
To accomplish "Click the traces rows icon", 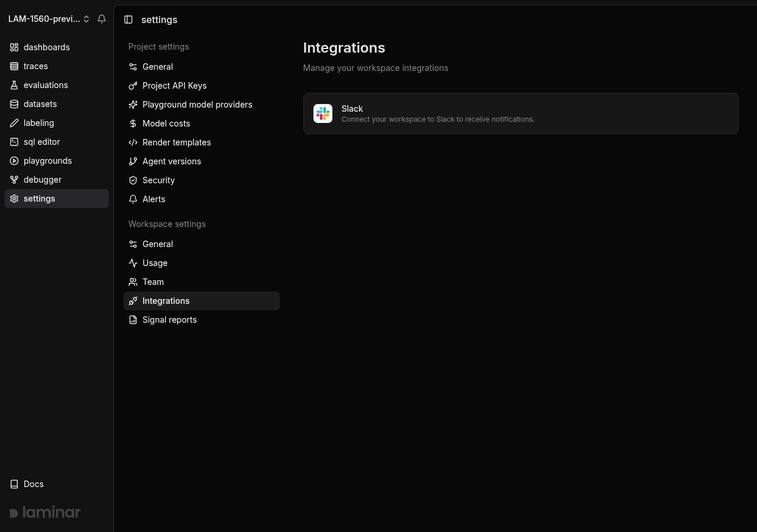I will click(14, 66).
